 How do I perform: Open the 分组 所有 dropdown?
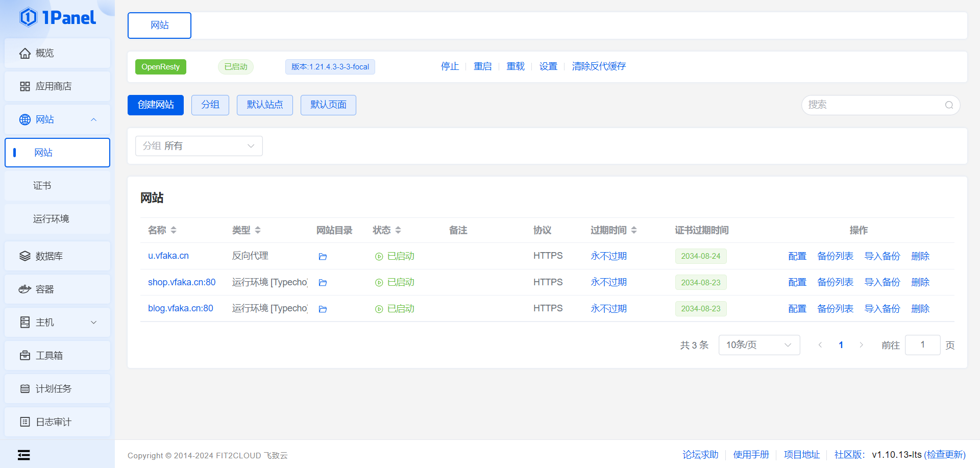tap(199, 146)
